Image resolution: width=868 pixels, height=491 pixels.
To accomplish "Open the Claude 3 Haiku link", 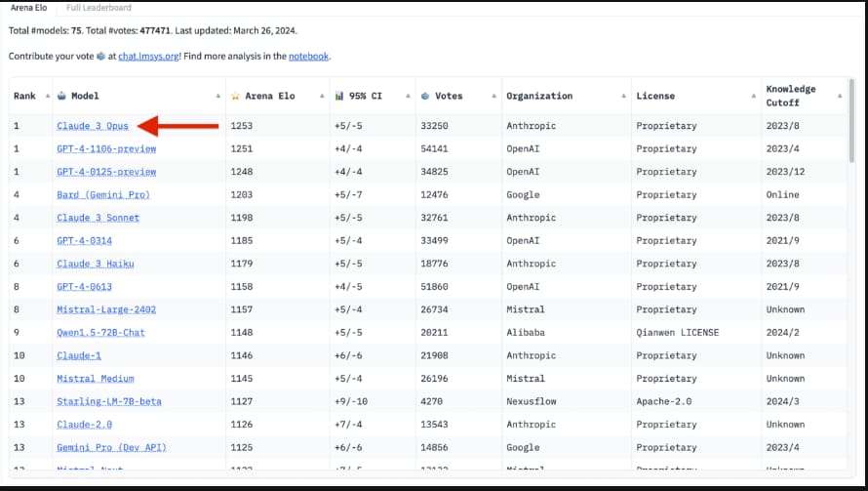I will (96, 264).
